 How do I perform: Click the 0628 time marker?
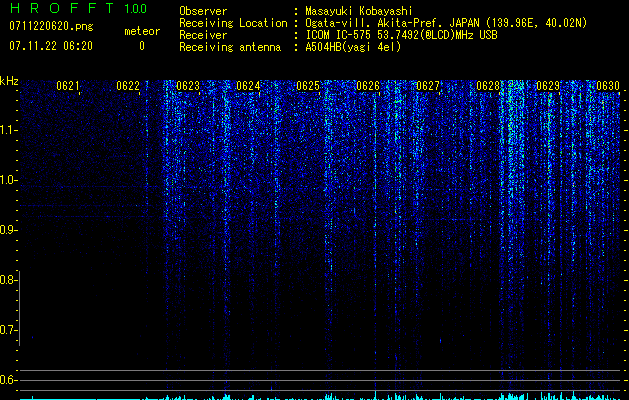pos(488,86)
